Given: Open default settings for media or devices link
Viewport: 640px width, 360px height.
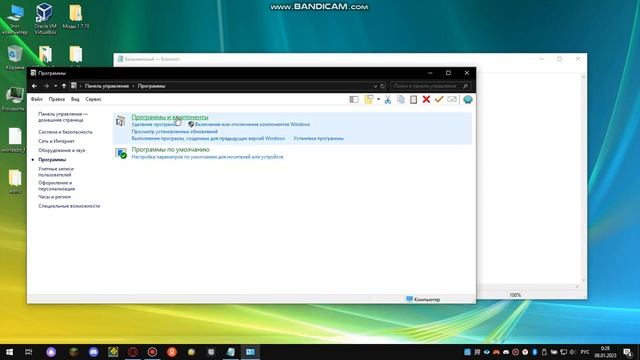Looking at the screenshot, I should click(207, 157).
